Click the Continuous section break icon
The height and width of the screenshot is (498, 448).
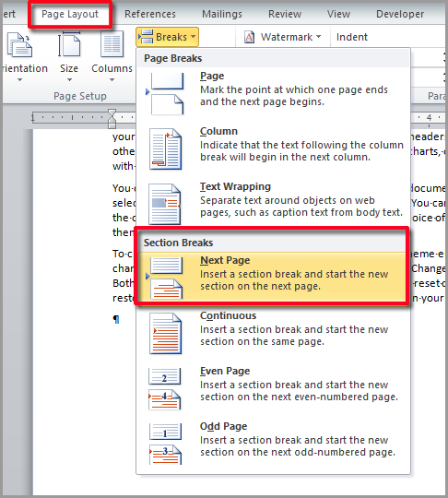tap(165, 334)
